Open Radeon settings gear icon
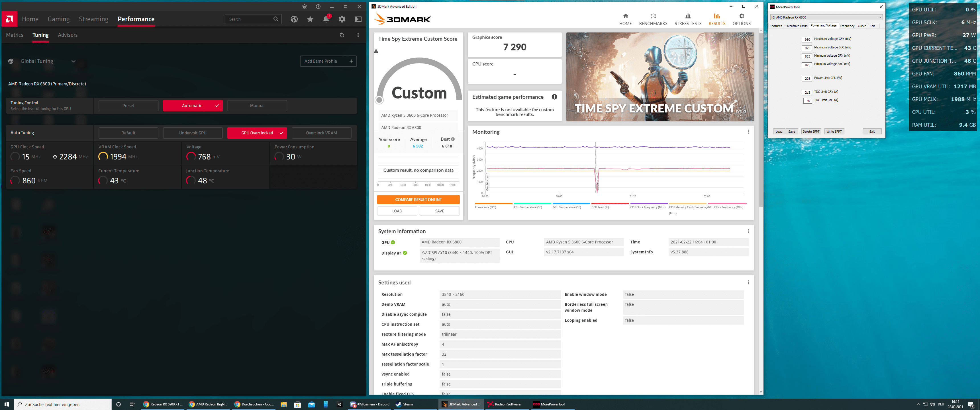The height and width of the screenshot is (410, 980). (x=342, y=19)
